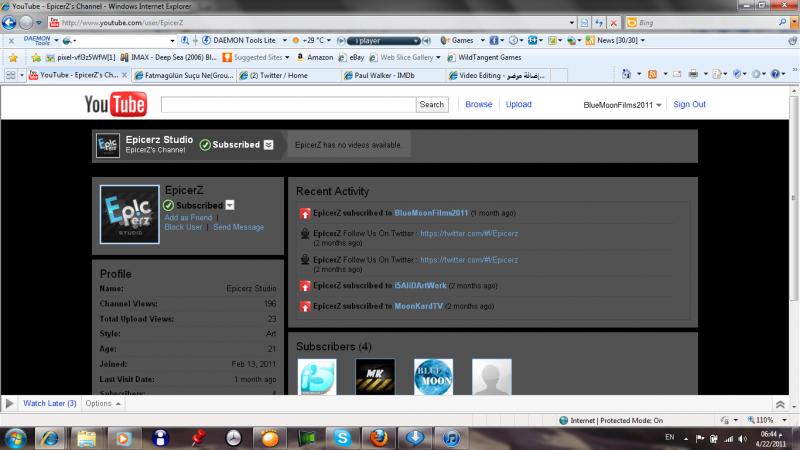Open the Favorites star icon

[13, 58]
